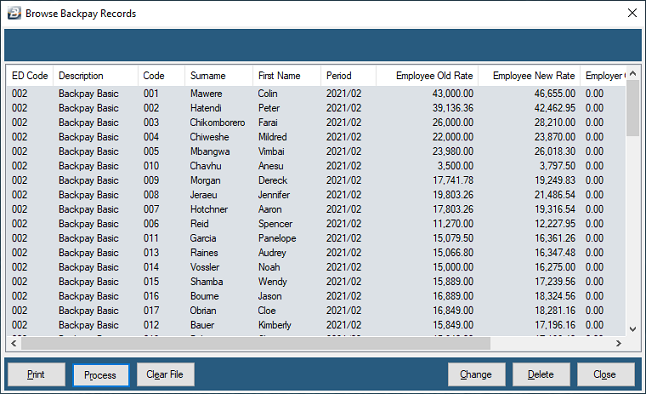
Task: Select the Jeraeu surname cell
Action: click(204, 195)
